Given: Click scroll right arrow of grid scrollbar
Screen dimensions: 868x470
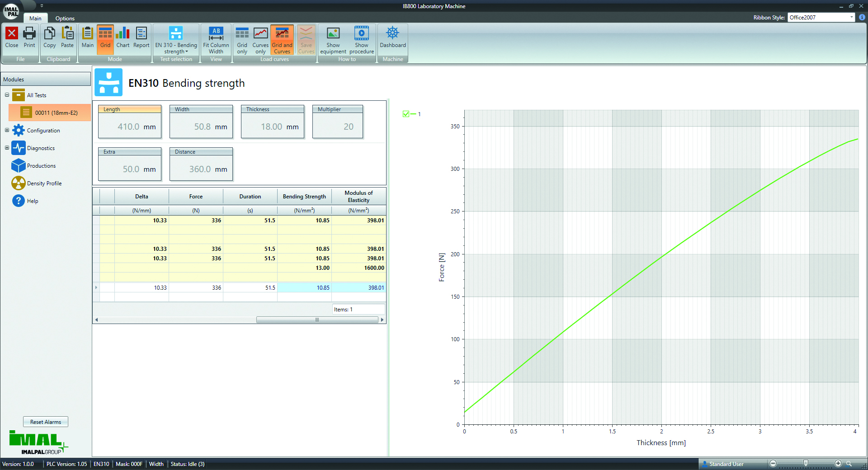Looking at the screenshot, I should [382, 320].
